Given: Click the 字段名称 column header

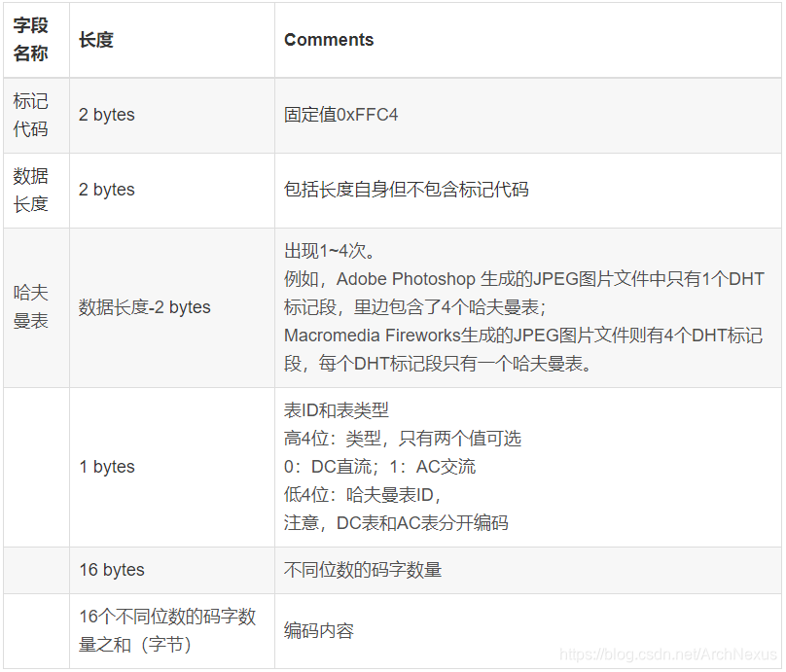Looking at the screenshot, I should pyautogui.click(x=35, y=39).
